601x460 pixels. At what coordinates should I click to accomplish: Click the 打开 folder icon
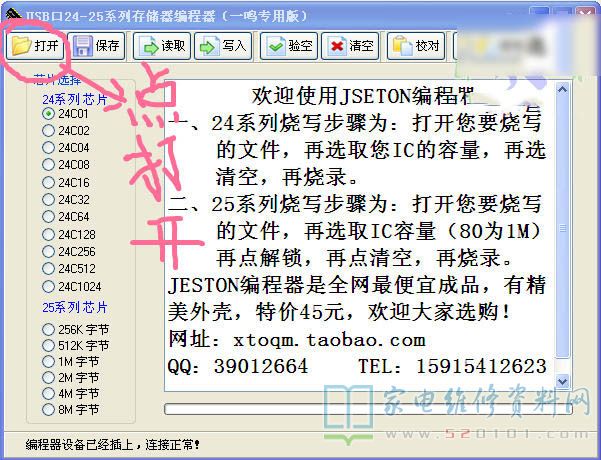tap(21, 46)
